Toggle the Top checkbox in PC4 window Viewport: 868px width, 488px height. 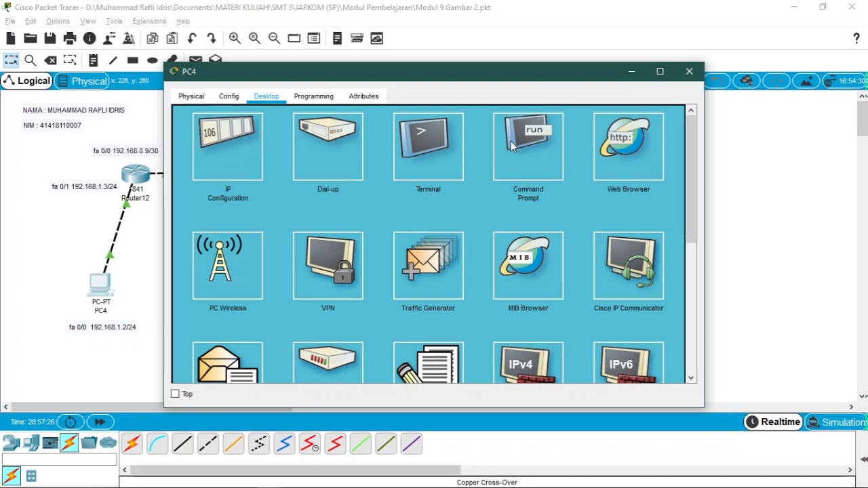(x=176, y=394)
